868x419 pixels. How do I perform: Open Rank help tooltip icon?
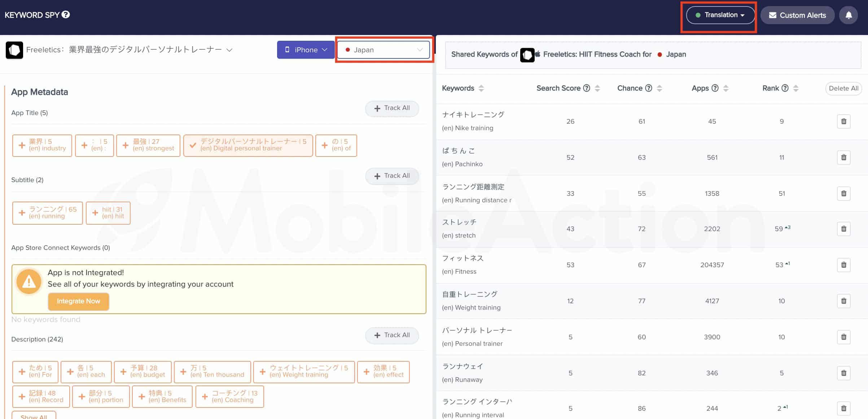785,88
